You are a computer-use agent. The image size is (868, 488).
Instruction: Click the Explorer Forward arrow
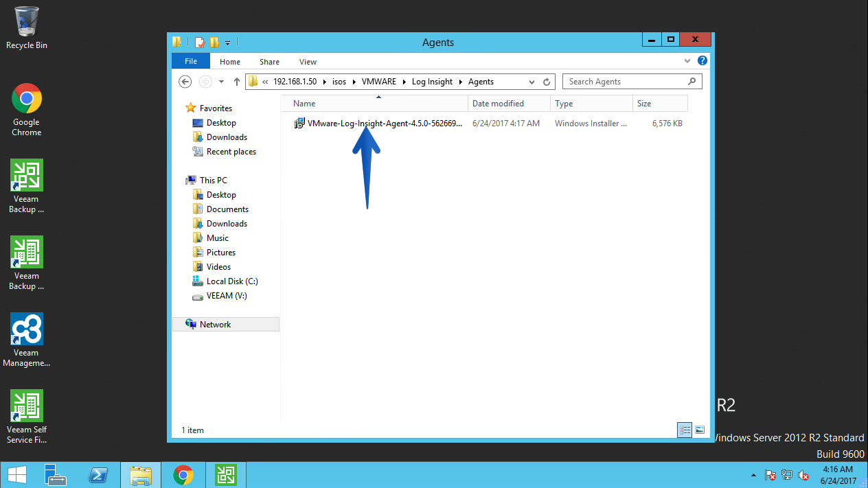tap(205, 82)
